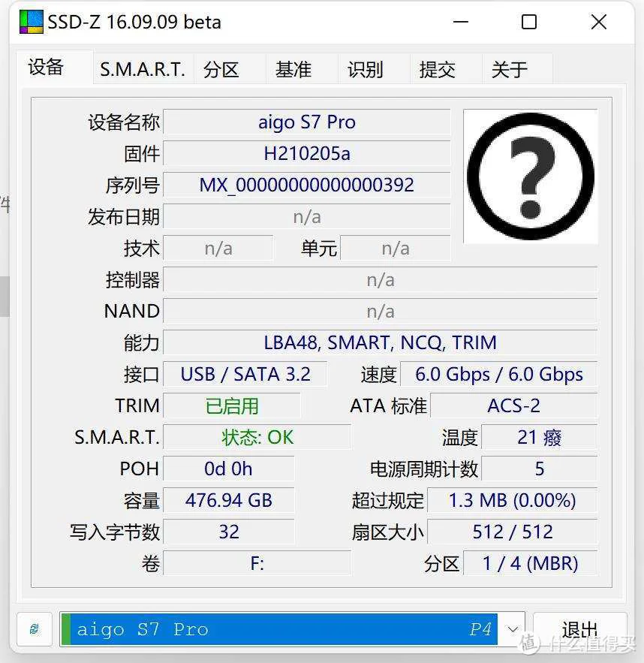Click the device name field aigo S7 Pro
644x663 pixels.
[307, 122]
